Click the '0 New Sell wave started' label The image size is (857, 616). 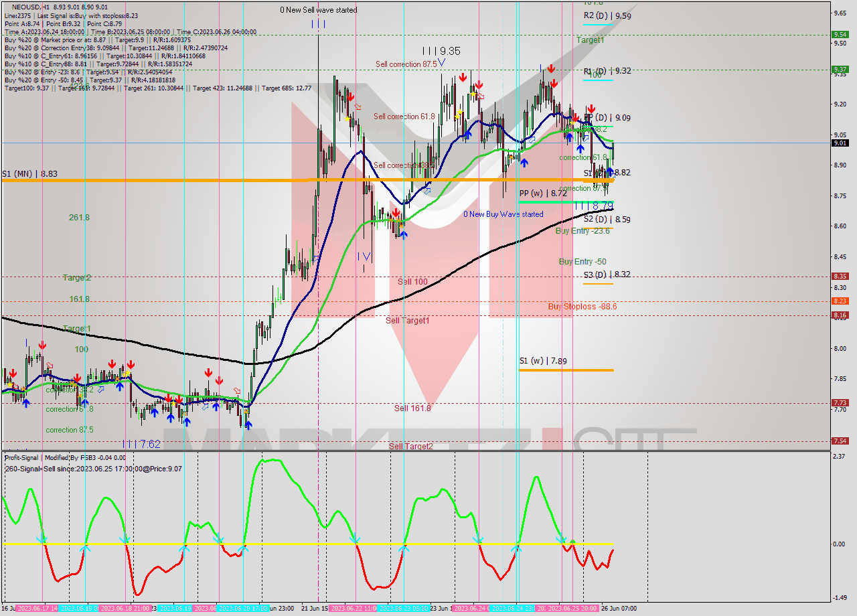319,10
